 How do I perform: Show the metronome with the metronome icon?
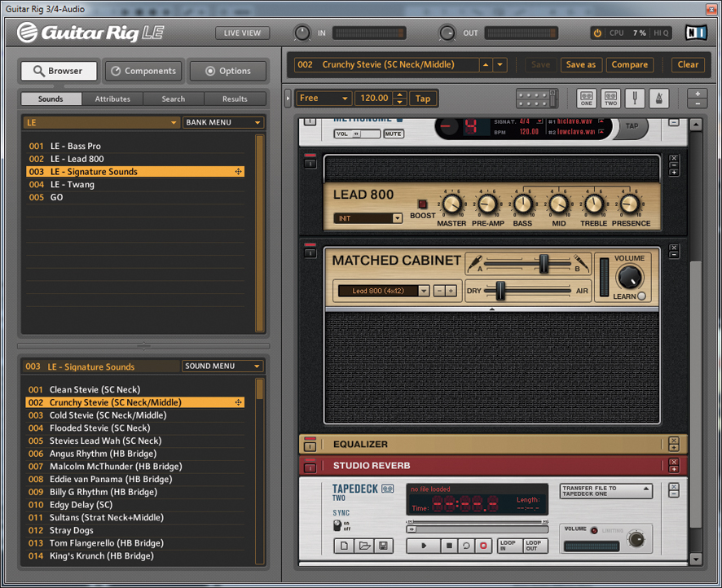click(659, 98)
